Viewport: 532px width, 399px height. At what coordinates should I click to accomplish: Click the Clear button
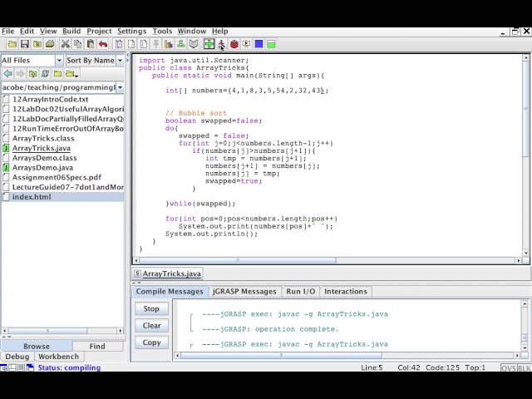click(x=151, y=326)
